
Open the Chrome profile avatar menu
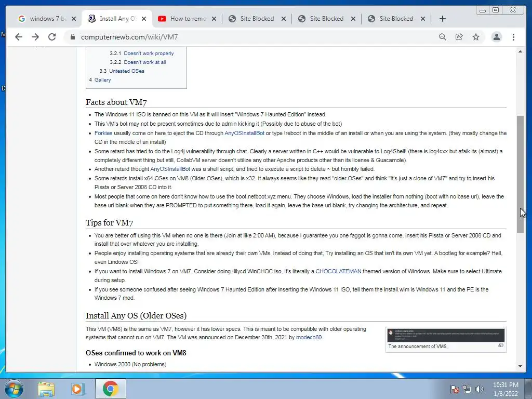pos(496,37)
